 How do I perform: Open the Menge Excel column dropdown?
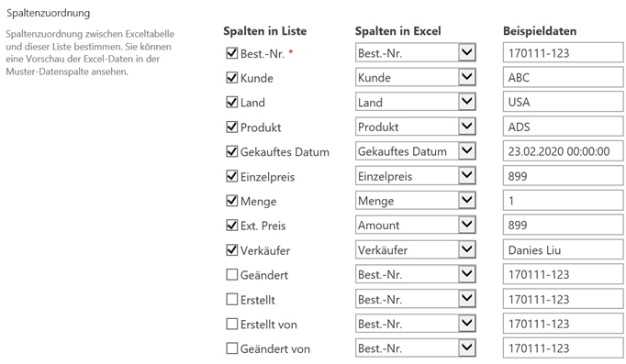[415, 201]
